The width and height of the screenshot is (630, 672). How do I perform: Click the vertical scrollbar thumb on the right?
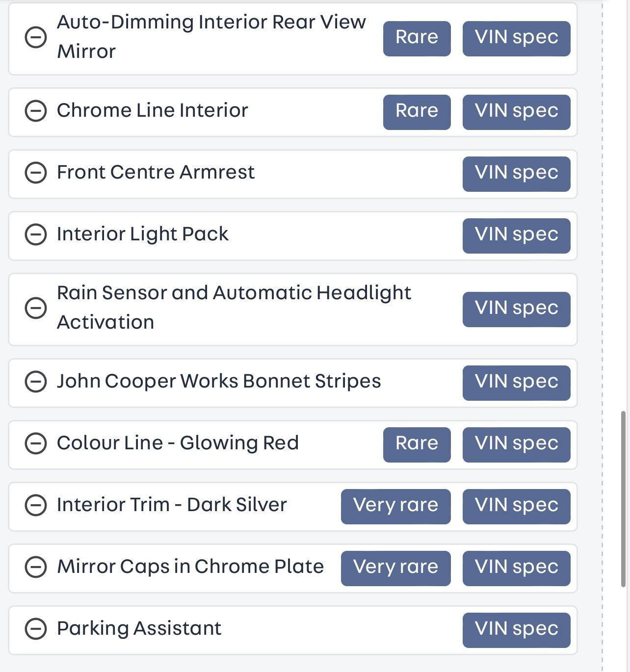pos(623,498)
